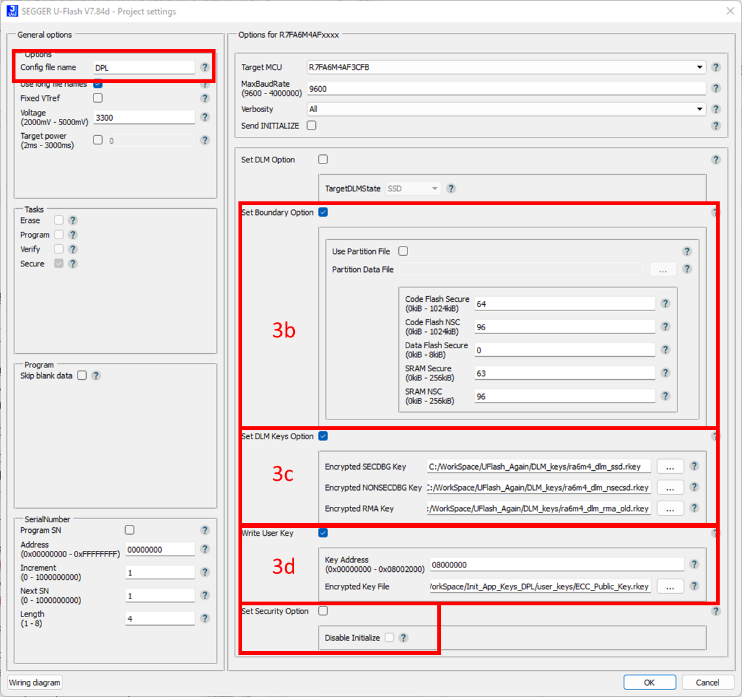Open the Verbosity dropdown
This screenshot has width=742, height=697.
tap(506, 109)
